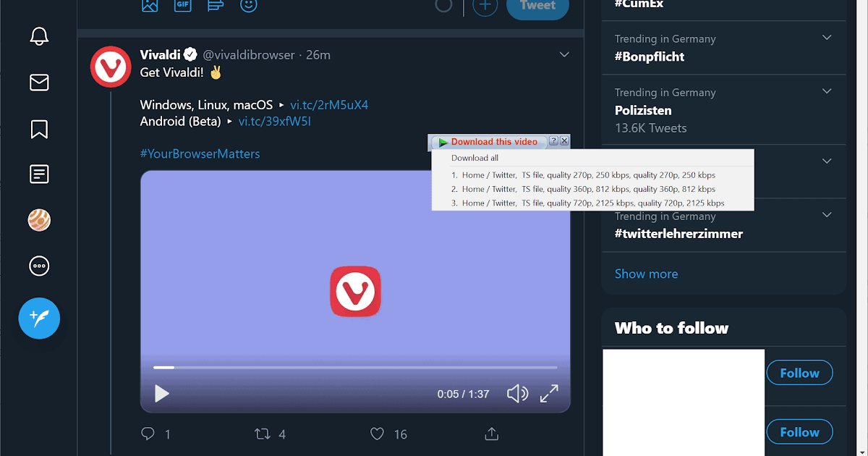This screenshot has height=456, width=868.
Task: Click the first Follow button
Action: click(799, 373)
